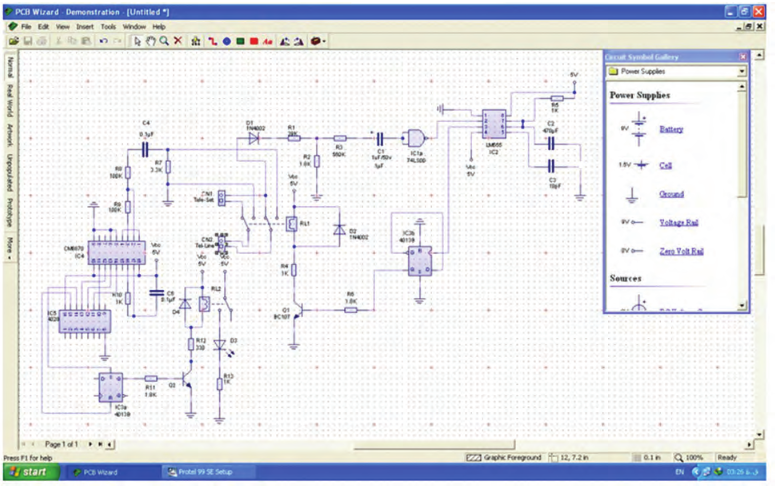The image size is (779, 492).
Task: Click the canvas vertical scroll up arrow
Action: coord(759,55)
